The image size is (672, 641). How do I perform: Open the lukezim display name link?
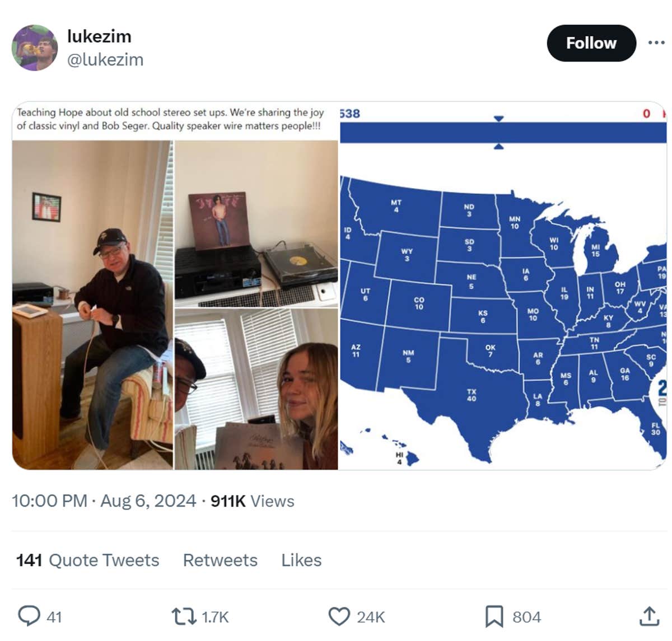tap(99, 36)
